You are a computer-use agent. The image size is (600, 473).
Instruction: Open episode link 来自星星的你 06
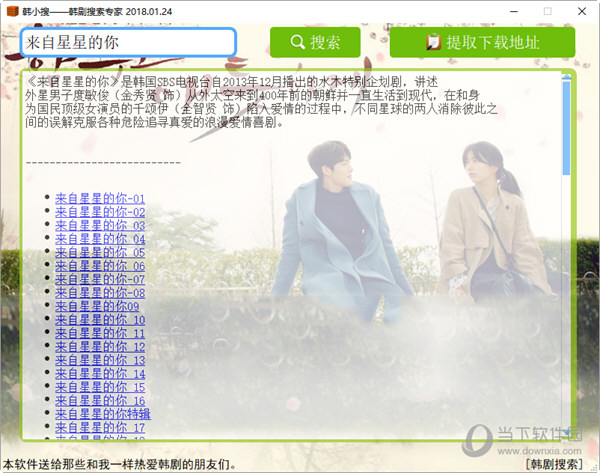point(100,266)
